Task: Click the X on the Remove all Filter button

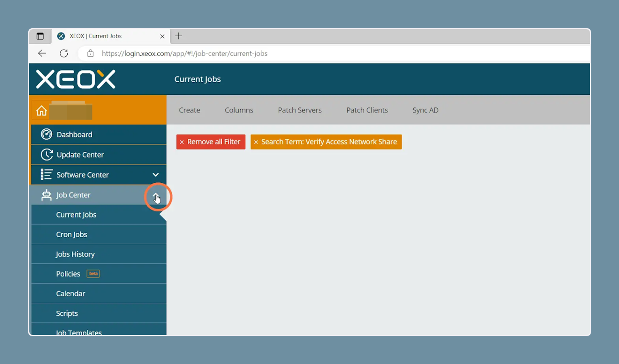Action: [x=182, y=142]
